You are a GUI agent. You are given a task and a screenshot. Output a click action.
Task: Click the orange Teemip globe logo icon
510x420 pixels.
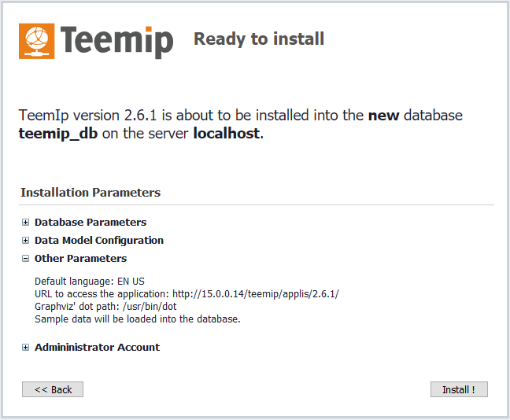36,41
